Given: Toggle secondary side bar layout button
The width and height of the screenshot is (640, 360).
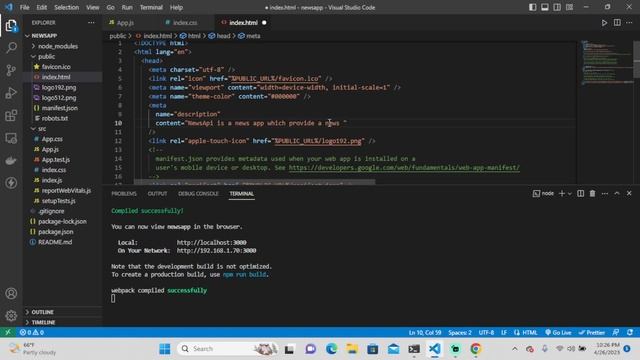Looking at the screenshot, I should coord(557,7).
